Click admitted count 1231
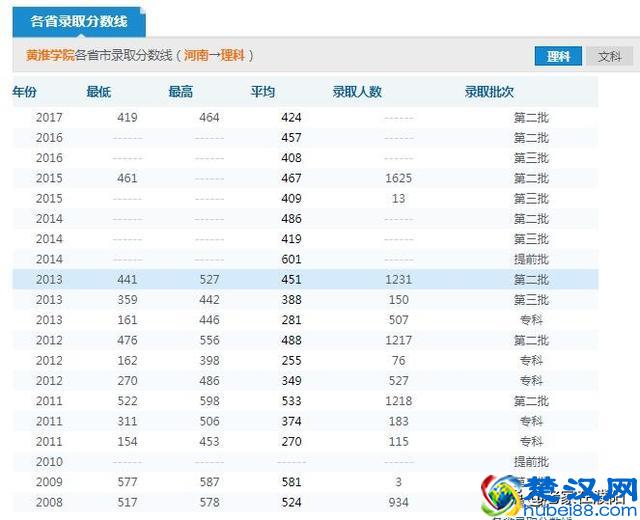 399,280
